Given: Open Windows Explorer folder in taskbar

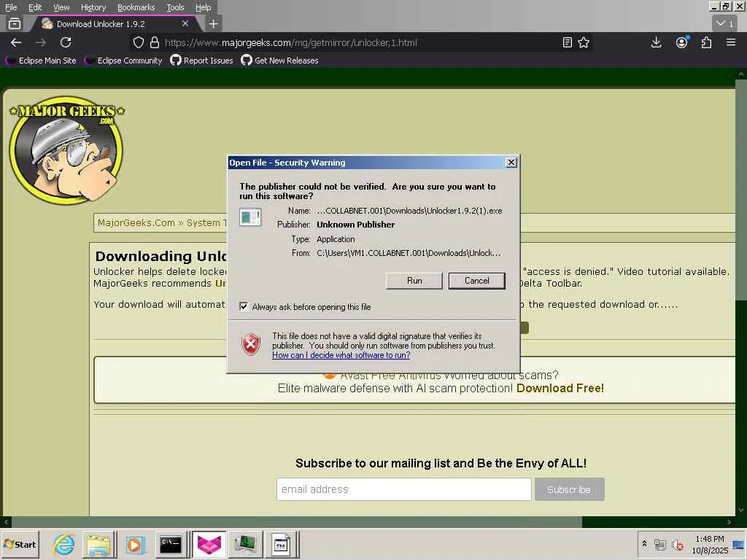Looking at the screenshot, I should point(99,544).
